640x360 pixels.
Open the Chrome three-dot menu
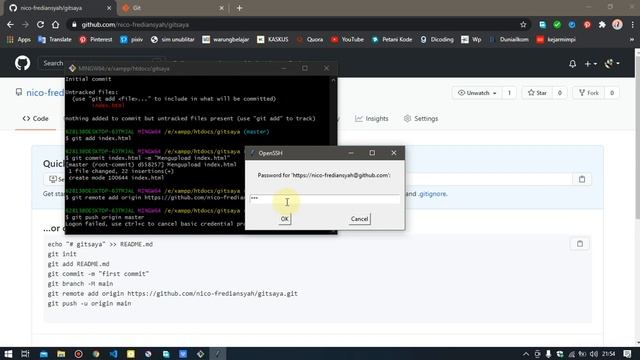[x=632, y=24]
